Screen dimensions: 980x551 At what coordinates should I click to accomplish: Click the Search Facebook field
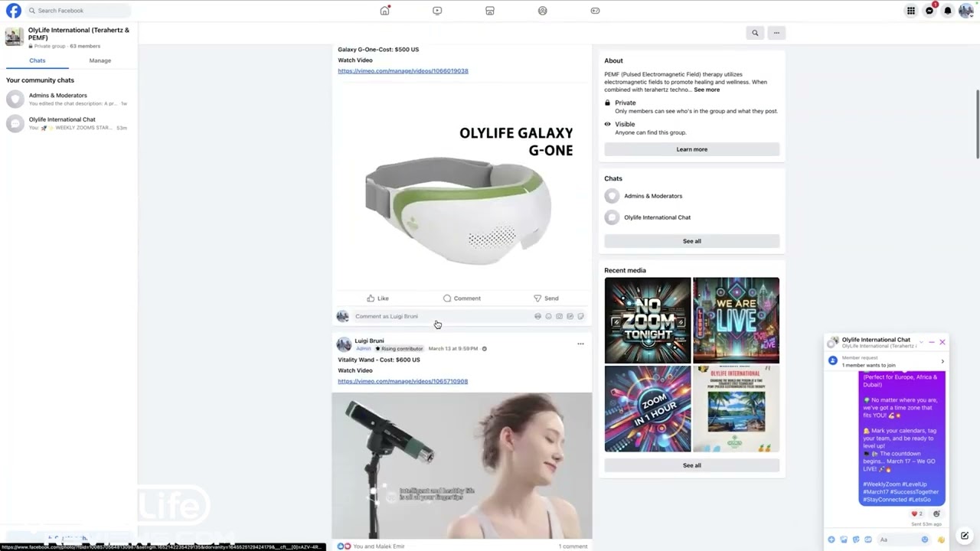[78, 11]
